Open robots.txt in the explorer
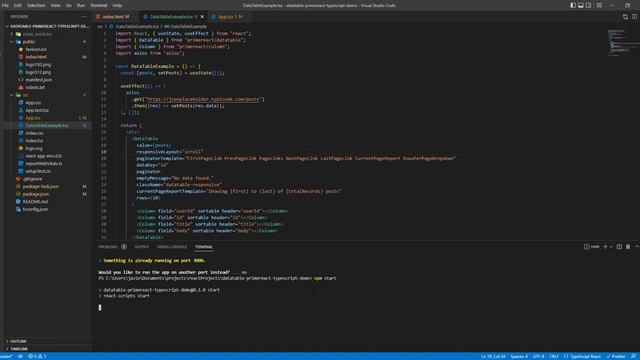This screenshot has height=360, width=640. point(35,87)
